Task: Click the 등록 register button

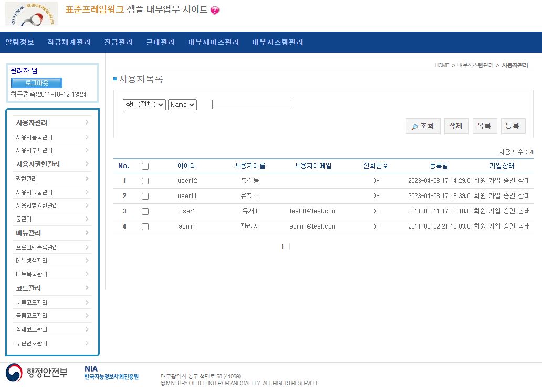Action: [513, 126]
